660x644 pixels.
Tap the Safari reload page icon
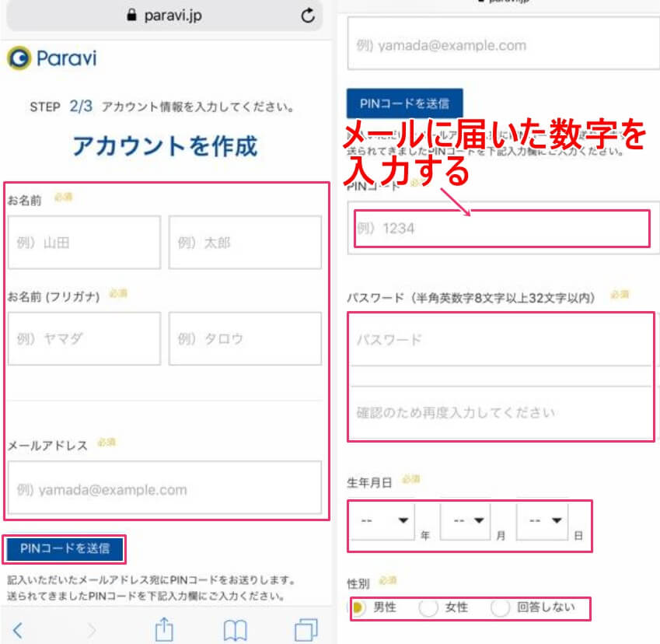pyautogui.click(x=308, y=16)
